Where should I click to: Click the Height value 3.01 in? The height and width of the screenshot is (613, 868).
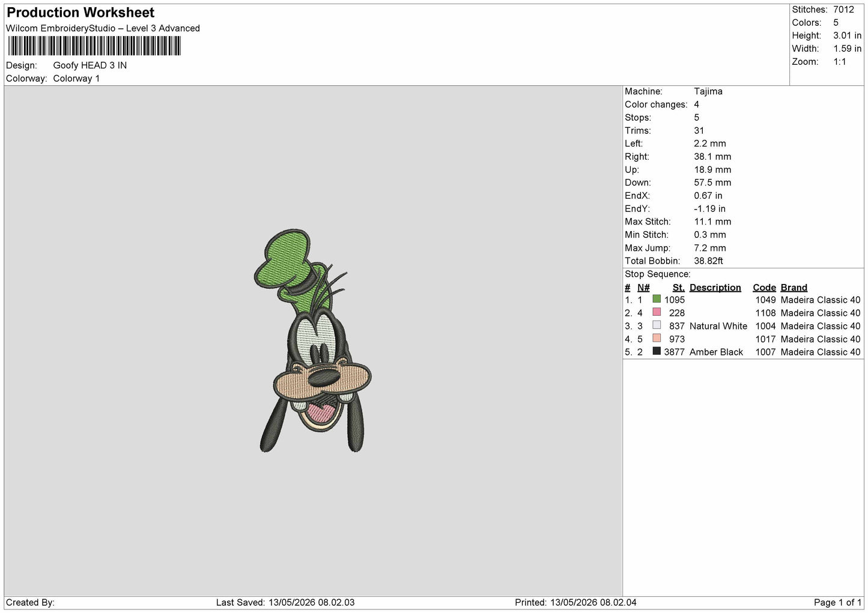click(847, 35)
